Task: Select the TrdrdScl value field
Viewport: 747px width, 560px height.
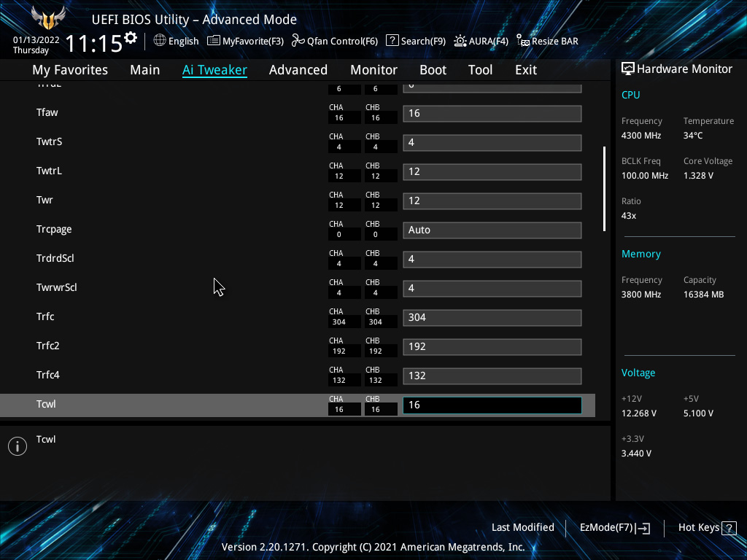Action: tap(492, 259)
